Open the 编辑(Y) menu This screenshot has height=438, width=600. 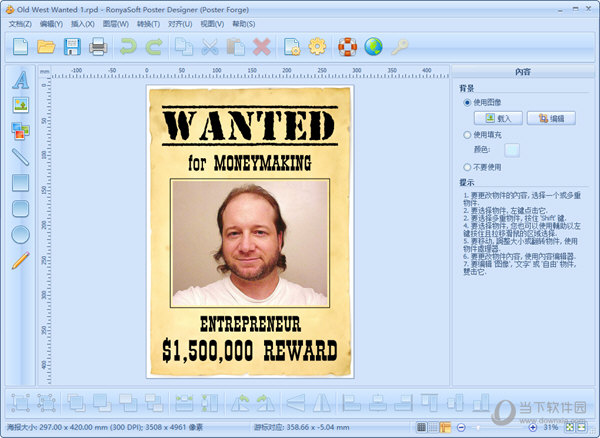point(51,24)
